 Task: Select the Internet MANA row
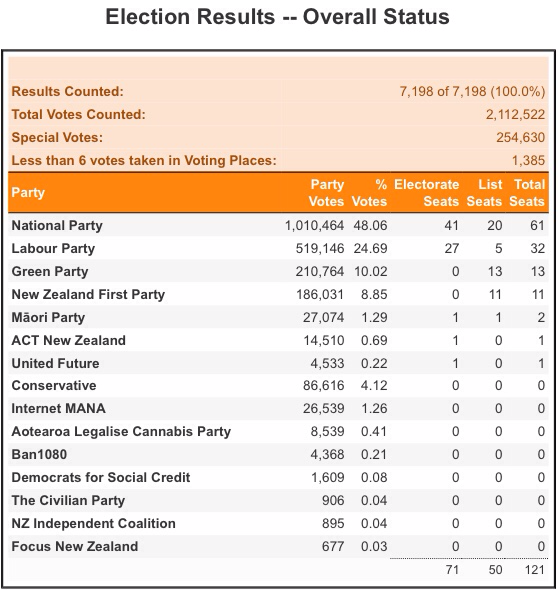(278, 408)
